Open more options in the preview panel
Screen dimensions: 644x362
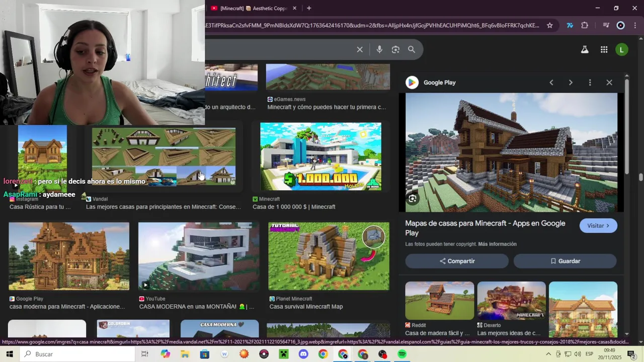point(590,82)
